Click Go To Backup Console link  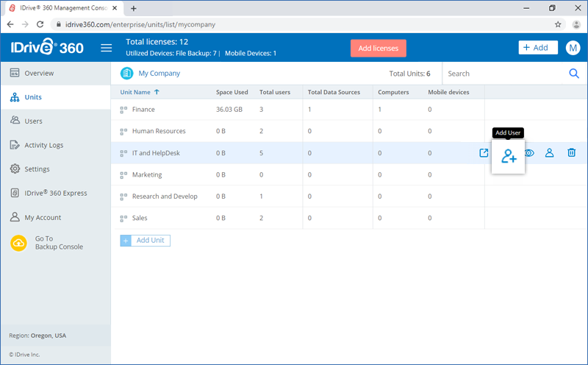(59, 243)
